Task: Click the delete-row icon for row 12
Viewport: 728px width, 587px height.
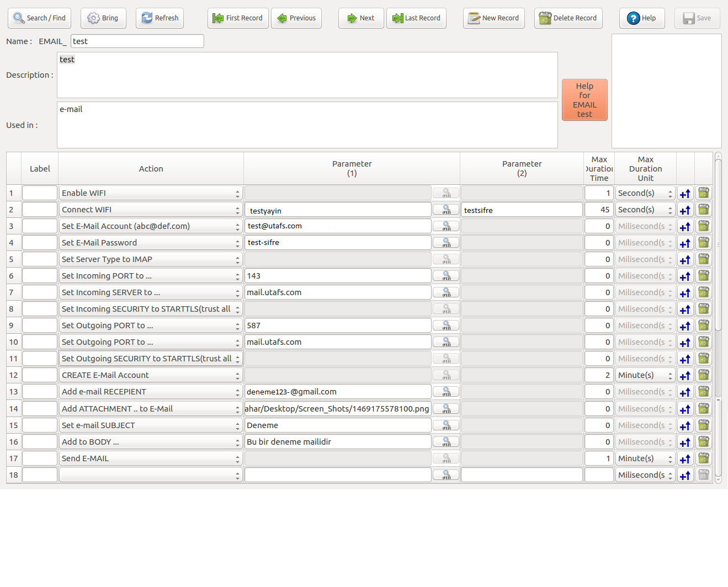Action: [704, 375]
